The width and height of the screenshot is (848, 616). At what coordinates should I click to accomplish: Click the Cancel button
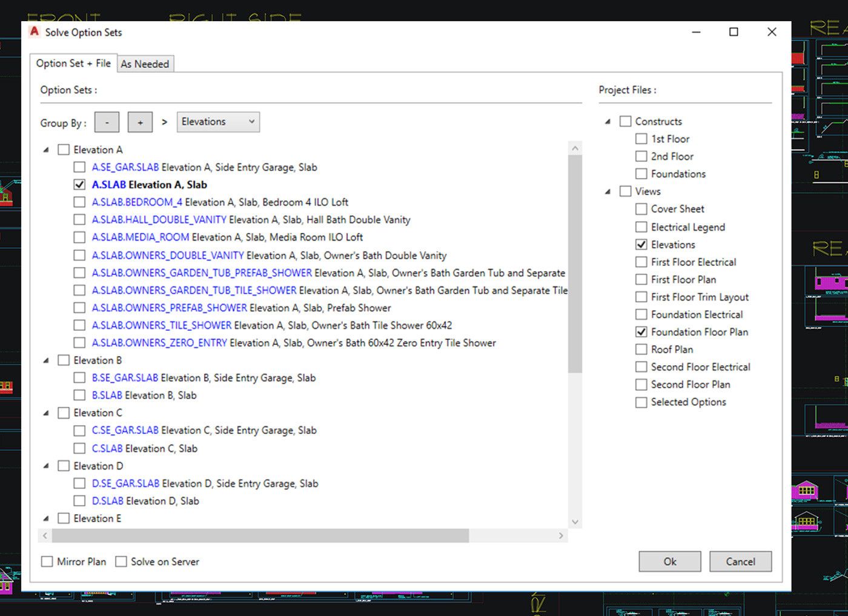point(740,561)
